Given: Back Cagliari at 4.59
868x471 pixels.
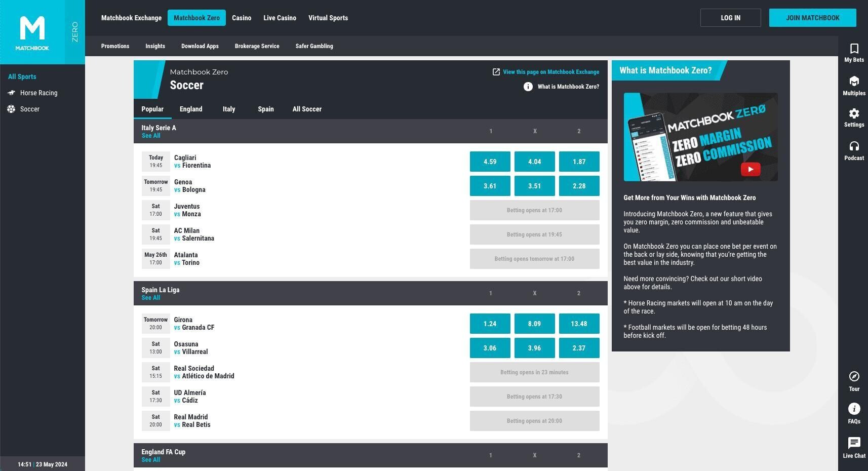Looking at the screenshot, I should pyautogui.click(x=490, y=162).
